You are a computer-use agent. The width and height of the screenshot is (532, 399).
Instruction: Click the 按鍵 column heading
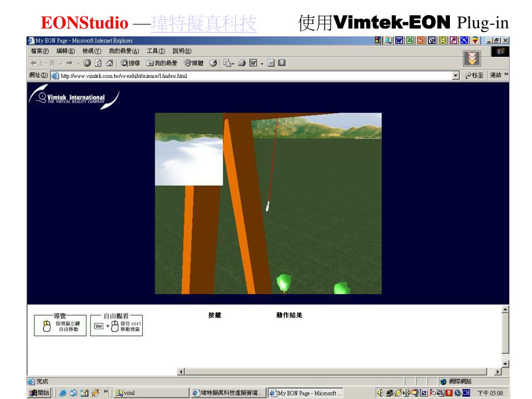pyautogui.click(x=215, y=315)
